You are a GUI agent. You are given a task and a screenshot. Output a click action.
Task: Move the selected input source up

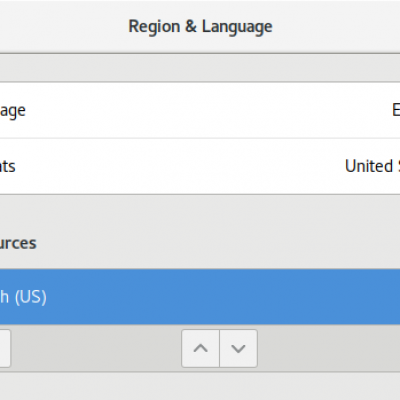pyautogui.click(x=200, y=349)
